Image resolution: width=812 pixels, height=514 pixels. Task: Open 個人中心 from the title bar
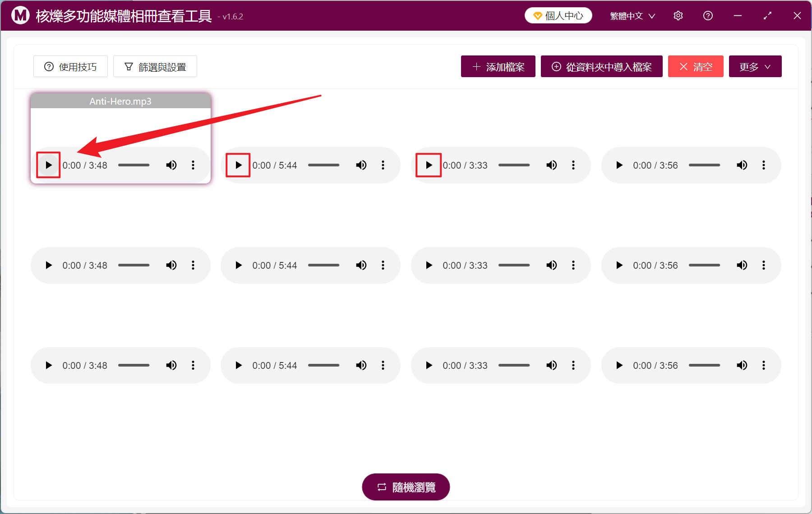pyautogui.click(x=558, y=15)
